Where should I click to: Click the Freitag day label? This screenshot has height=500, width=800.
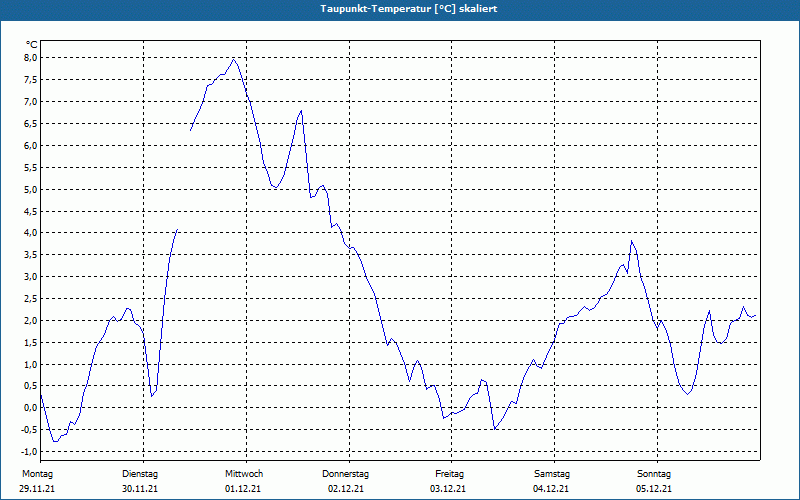tap(449, 474)
